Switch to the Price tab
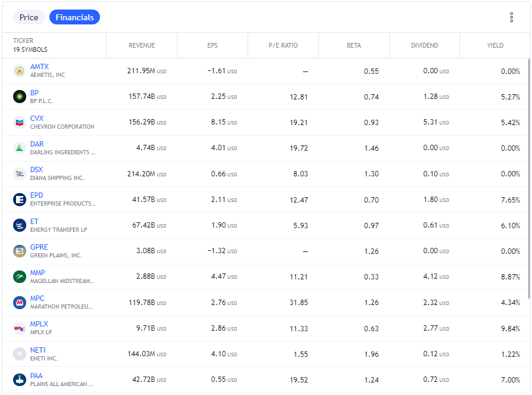532x395 pixels. pyautogui.click(x=29, y=17)
